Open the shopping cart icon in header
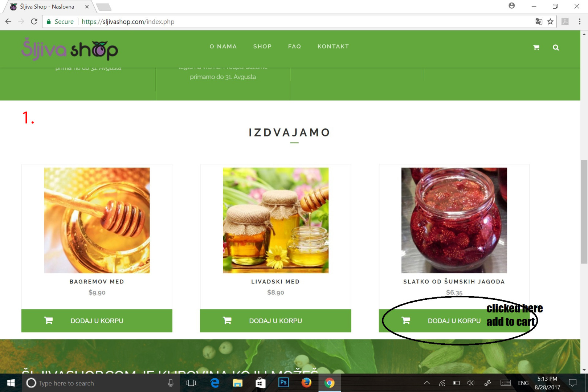The image size is (588, 392). [536, 48]
